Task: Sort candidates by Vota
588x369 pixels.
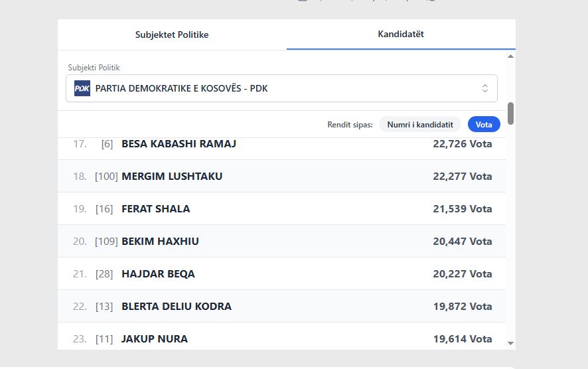Action: pyautogui.click(x=484, y=125)
